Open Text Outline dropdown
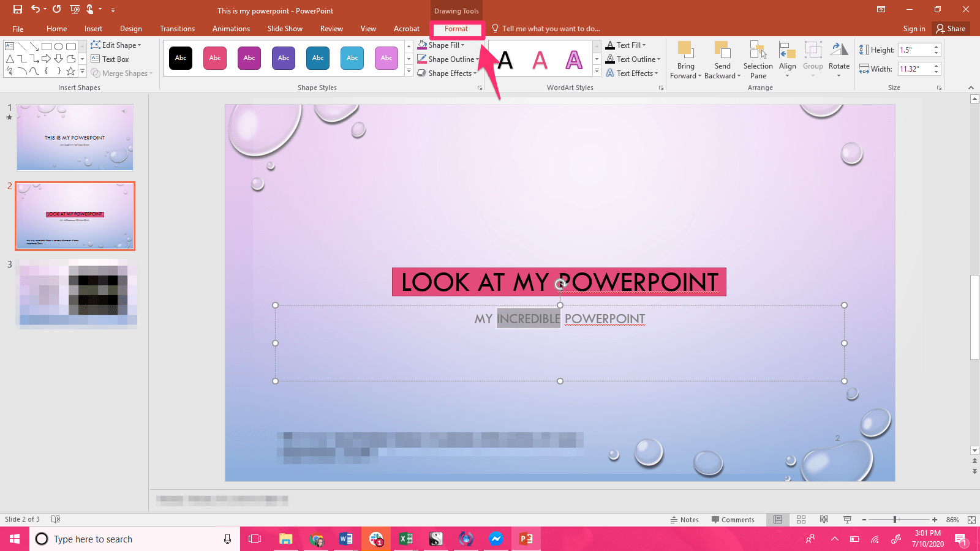Screen dimensions: 980x551 point(633,59)
